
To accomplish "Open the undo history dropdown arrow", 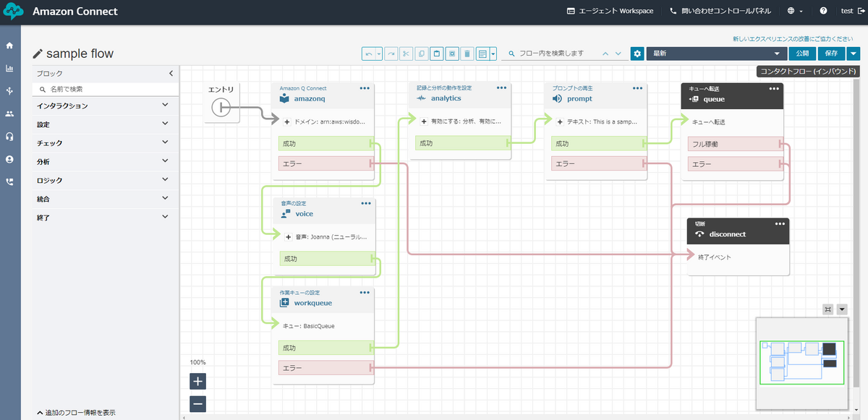I will tap(380, 53).
